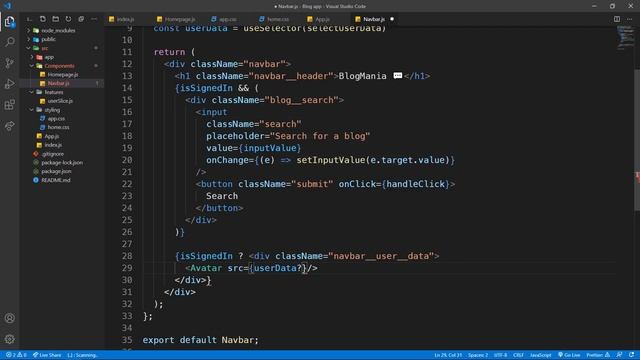Screen dimensions: 640x360
Task: Split the editor to the right
Action: [617, 19]
